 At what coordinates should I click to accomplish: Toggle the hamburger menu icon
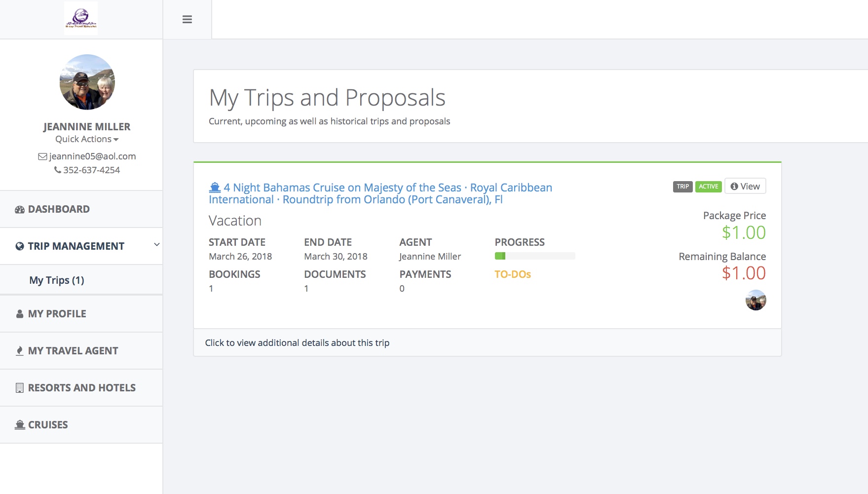(187, 19)
